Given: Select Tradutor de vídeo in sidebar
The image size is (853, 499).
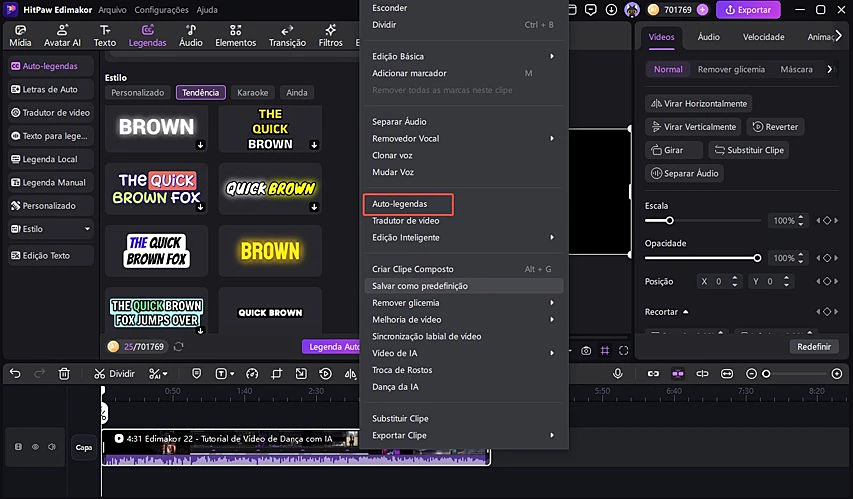Looking at the screenshot, I should pos(51,113).
